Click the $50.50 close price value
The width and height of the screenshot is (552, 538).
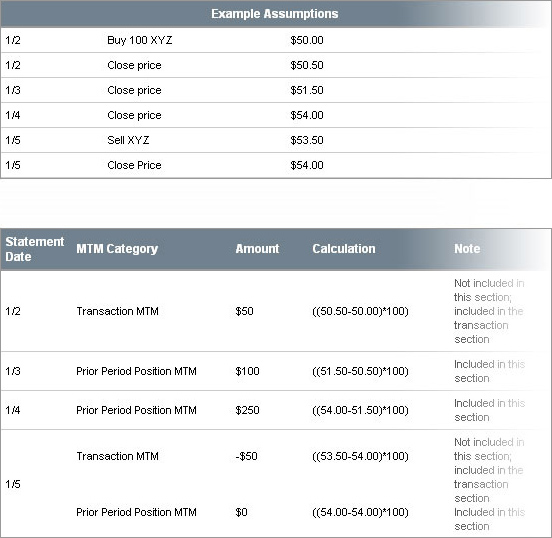307,65
